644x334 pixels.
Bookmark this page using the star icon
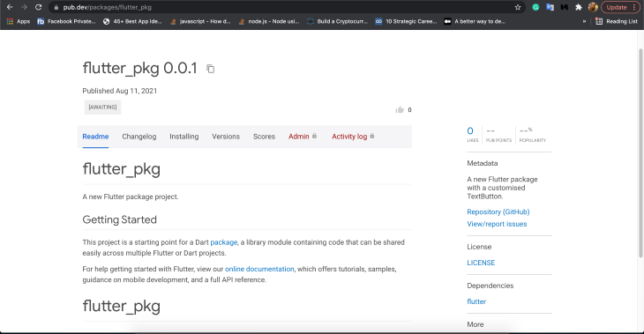518,7
